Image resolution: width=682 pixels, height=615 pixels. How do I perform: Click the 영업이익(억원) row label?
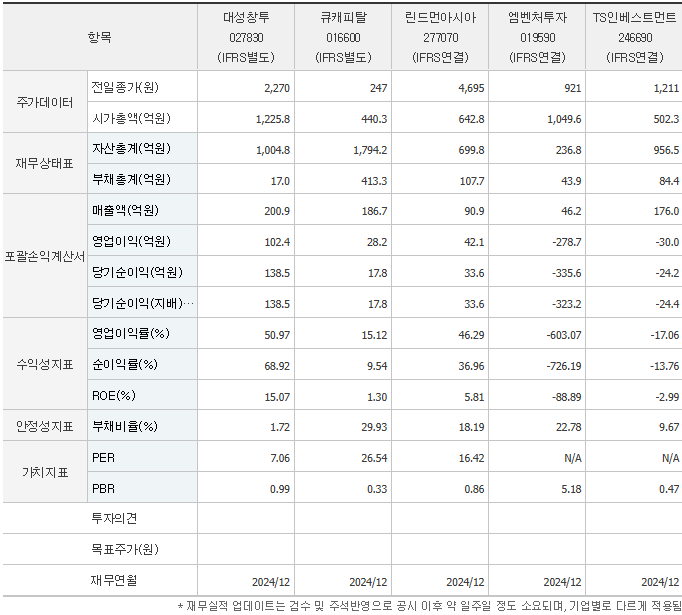click(131, 241)
